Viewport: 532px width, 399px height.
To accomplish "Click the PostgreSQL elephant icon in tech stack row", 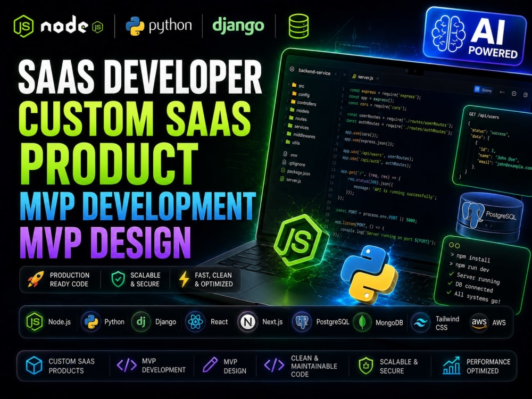I will point(302,322).
